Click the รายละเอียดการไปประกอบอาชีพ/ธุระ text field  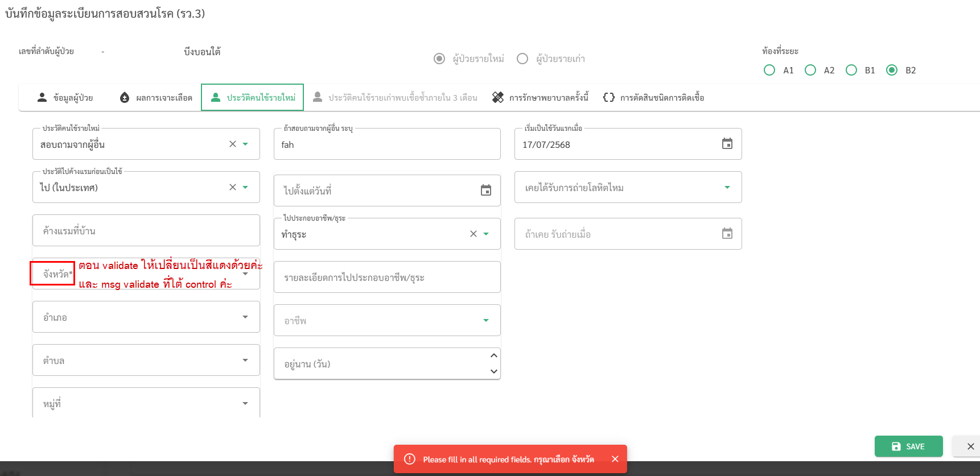[x=387, y=278]
